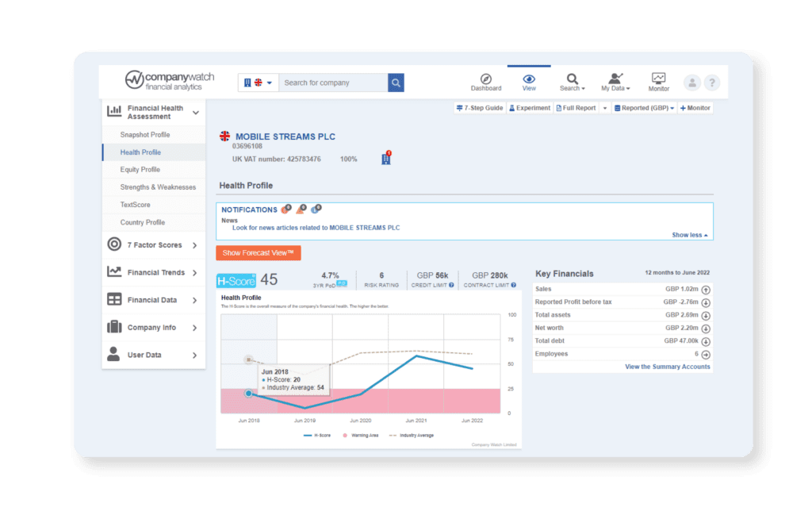Click the Employees trend arrow icon

pos(705,355)
